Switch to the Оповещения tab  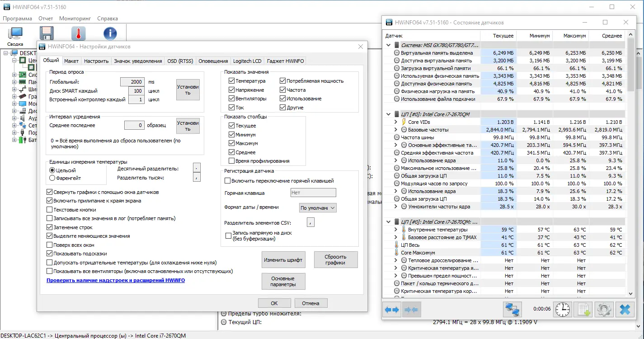tap(213, 61)
